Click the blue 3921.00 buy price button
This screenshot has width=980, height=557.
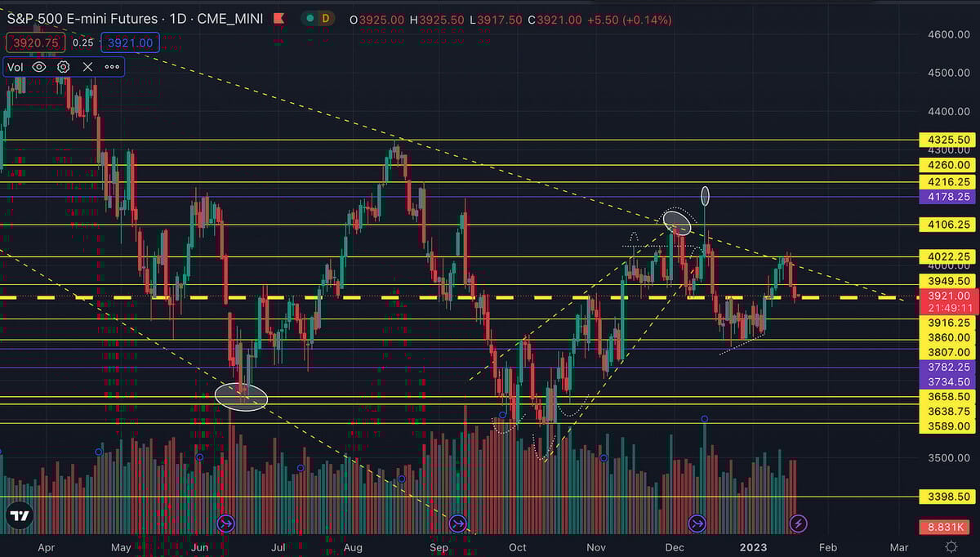pos(130,42)
